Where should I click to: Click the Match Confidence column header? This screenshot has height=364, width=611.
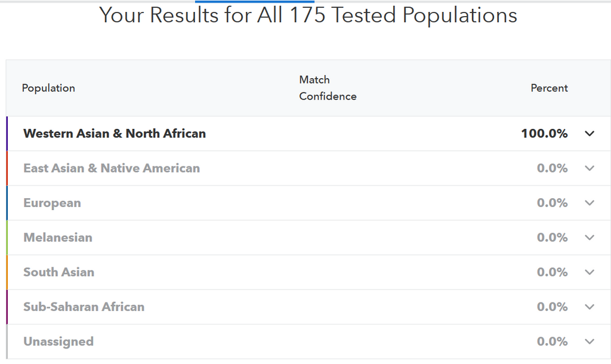click(x=328, y=88)
